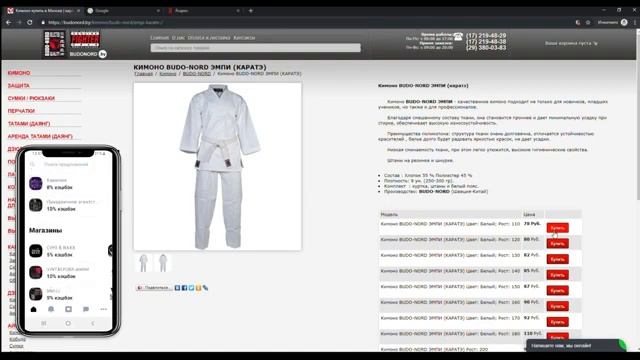Share via the Twitter icon
Viewport: 640px width, 360px height.
pyautogui.click(x=191, y=288)
